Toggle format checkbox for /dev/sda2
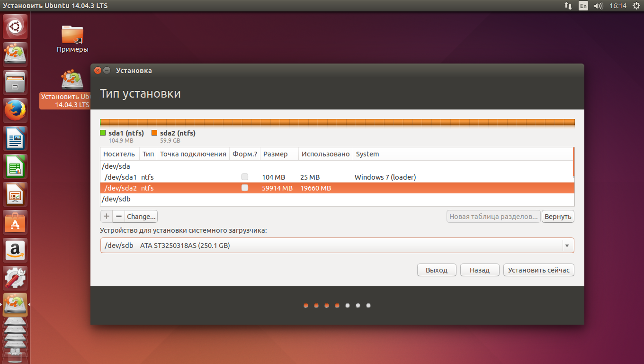The width and height of the screenshot is (644, 364). [x=245, y=188]
